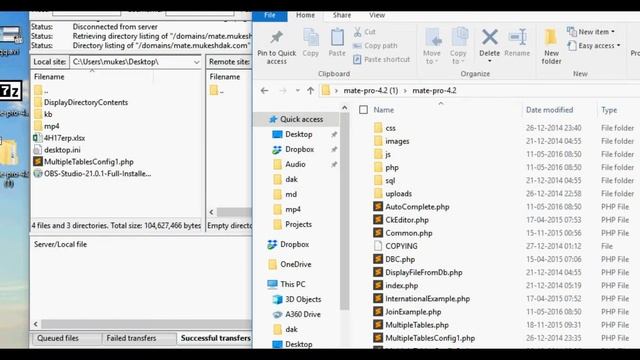
Task: Sort by the Date modified column
Action: point(549,110)
